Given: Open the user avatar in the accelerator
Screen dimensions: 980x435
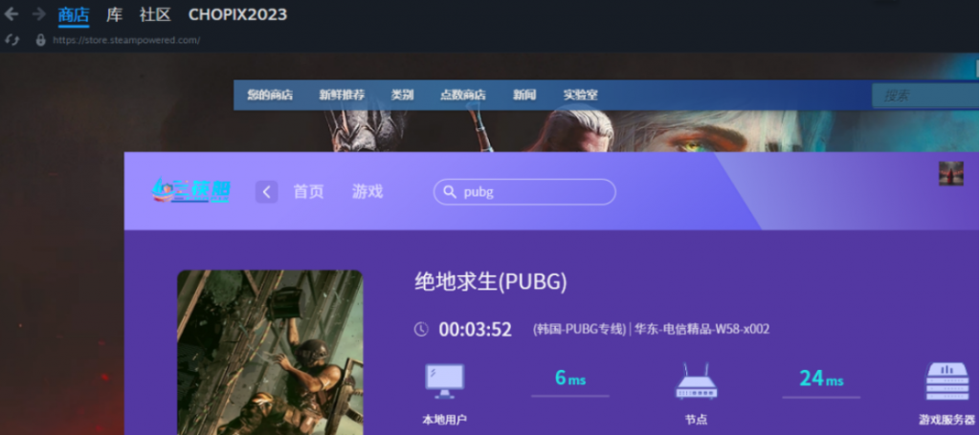Looking at the screenshot, I should pos(950,173).
